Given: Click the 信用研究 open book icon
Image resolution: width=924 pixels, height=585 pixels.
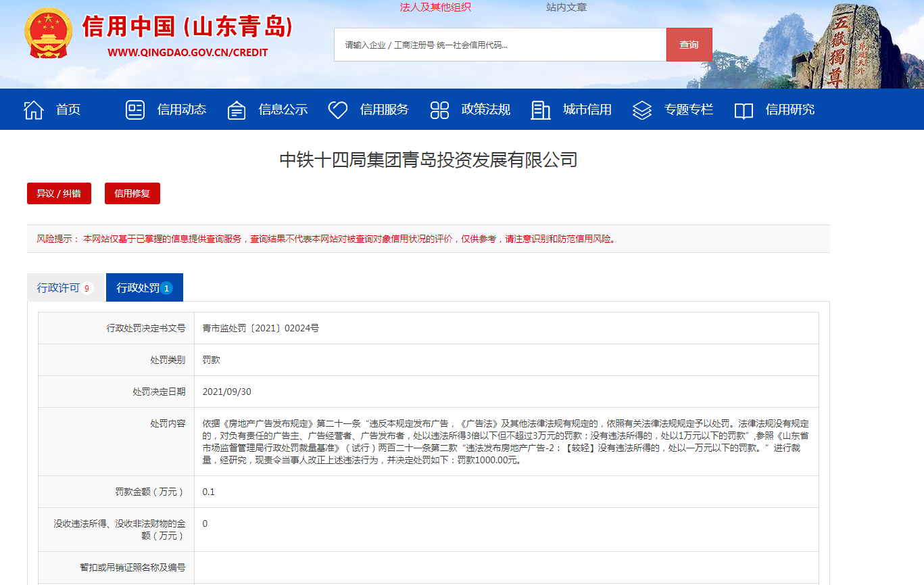Looking at the screenshot, I should pos(744,110).
